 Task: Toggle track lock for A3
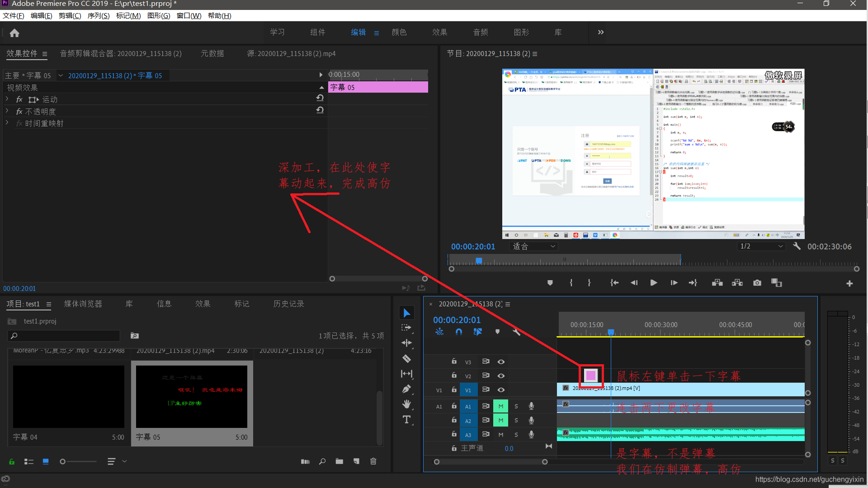[x=454, y=434]
